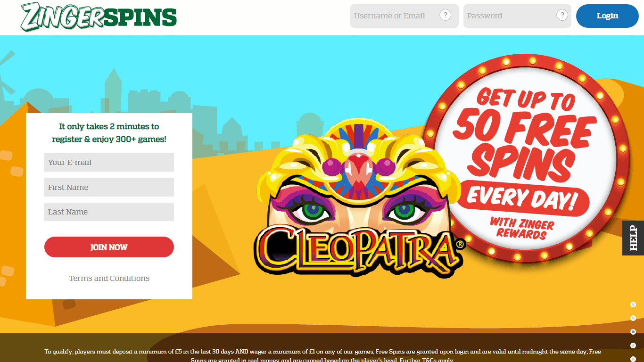Open the username field help question mark
This screenshot has height=362, width=644.
click(x=445, y=15)
